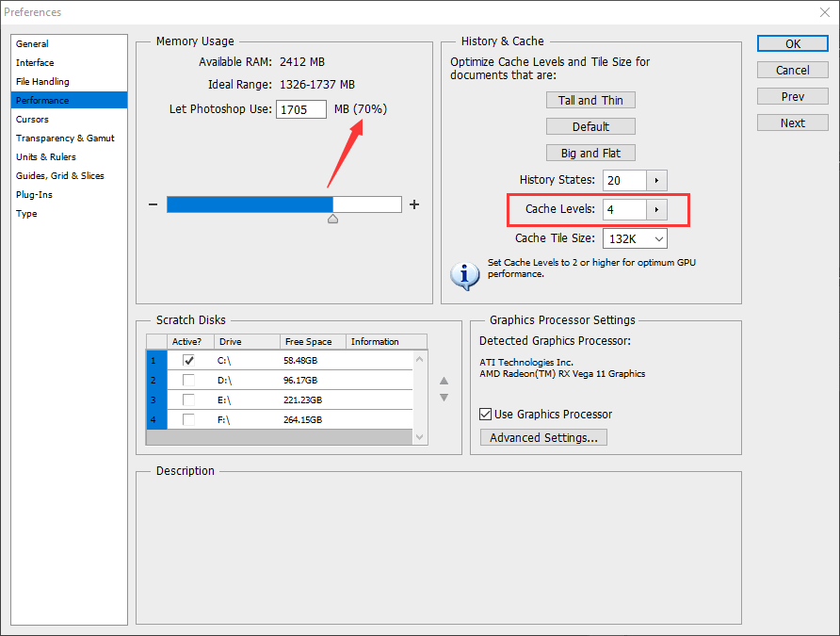Open the Cache Levels arrow popup
Screen dimensions: 840x636
656,209
